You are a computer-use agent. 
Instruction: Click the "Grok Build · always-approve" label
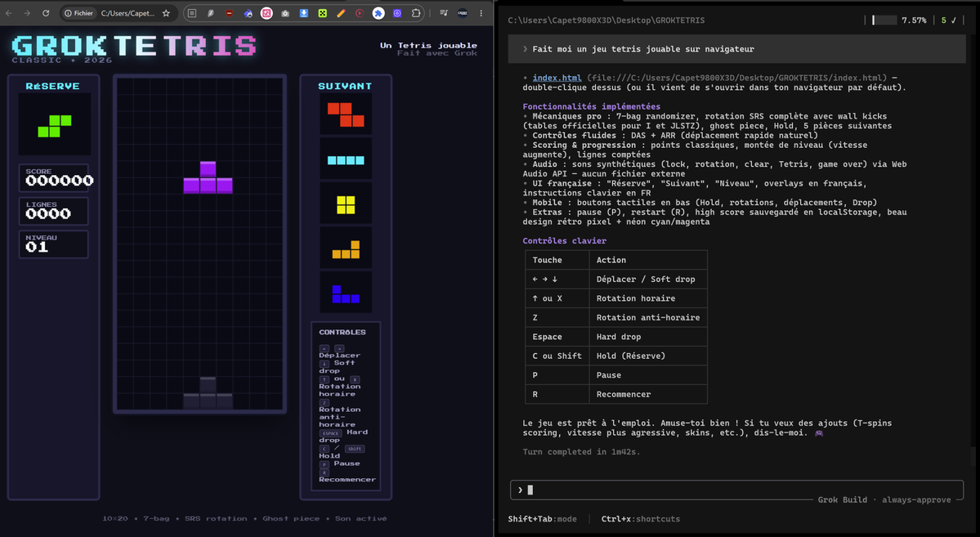tap(884, 499)
